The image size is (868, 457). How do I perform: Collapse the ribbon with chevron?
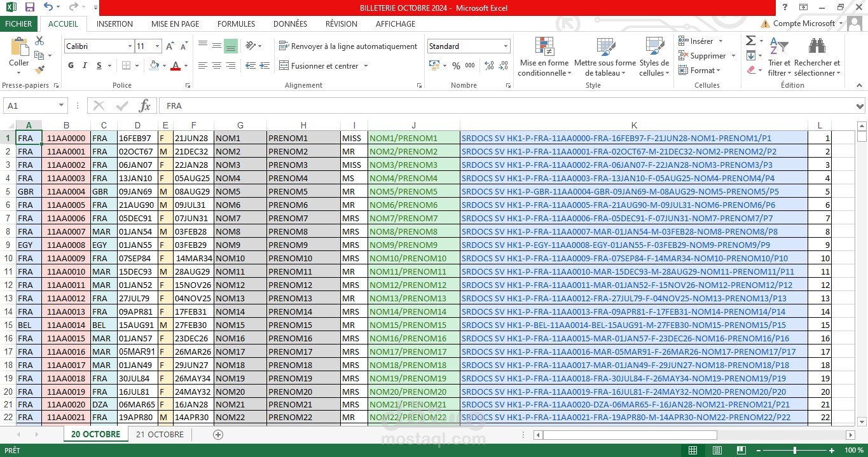[859, 86]
